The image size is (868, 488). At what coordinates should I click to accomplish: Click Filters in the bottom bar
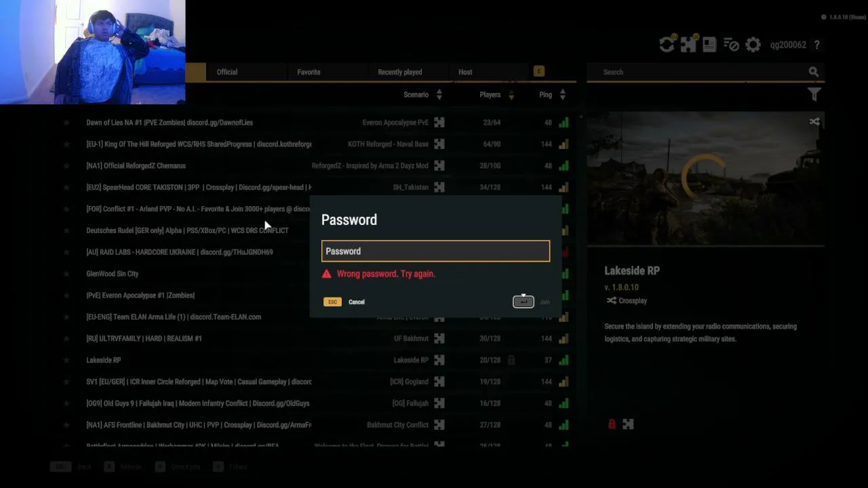[x=238, y=467]
